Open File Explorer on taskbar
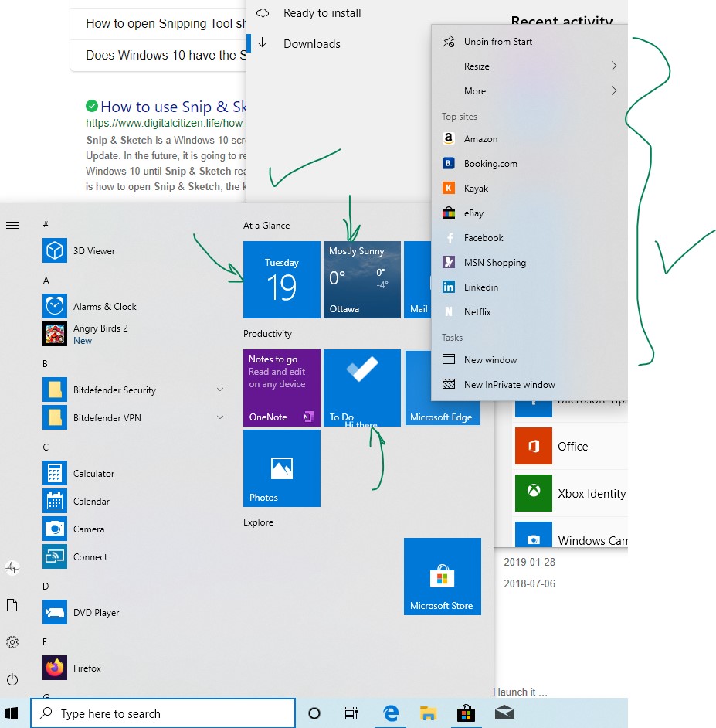 [429, 713]
